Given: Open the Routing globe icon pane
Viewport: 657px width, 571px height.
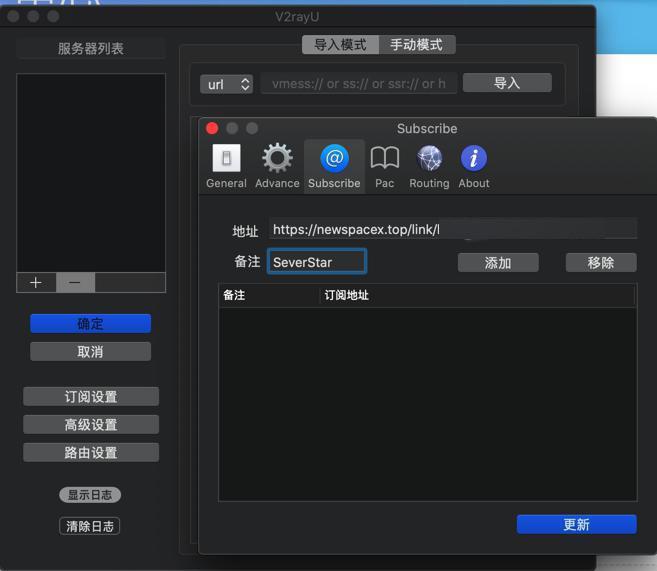Looking at the screenshot, I should pos(429,166).
